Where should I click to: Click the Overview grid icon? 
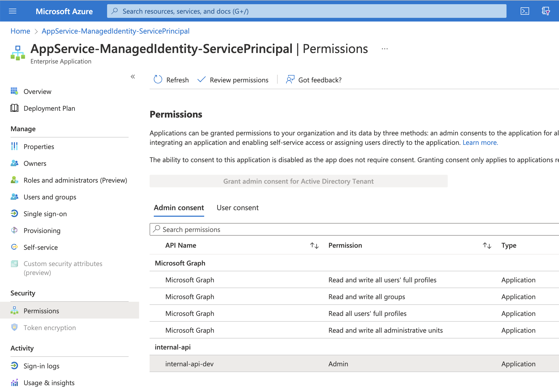click(14, 91)
